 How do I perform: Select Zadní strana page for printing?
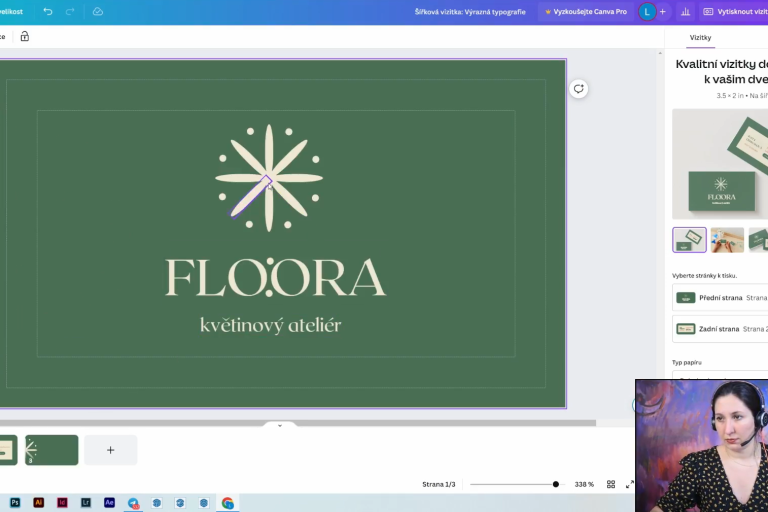(720, 328)
